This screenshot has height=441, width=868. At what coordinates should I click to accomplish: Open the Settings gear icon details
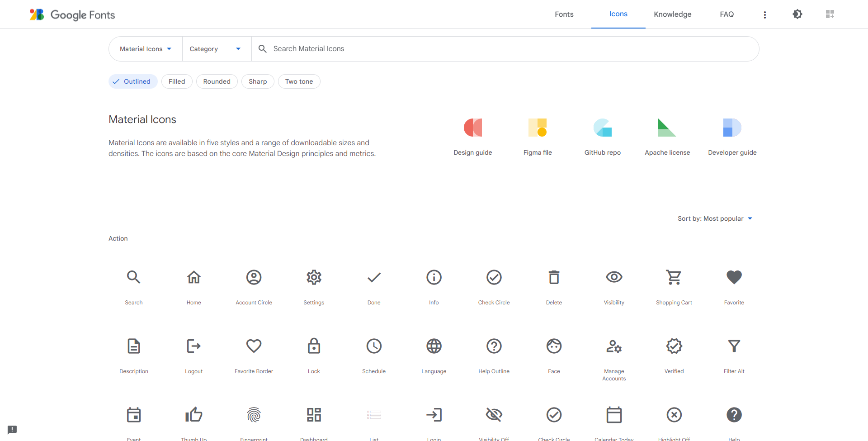[x=314, y=277]
